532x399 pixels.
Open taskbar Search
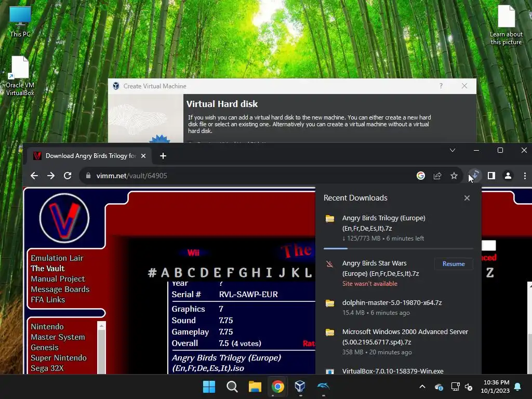(232, 387)
